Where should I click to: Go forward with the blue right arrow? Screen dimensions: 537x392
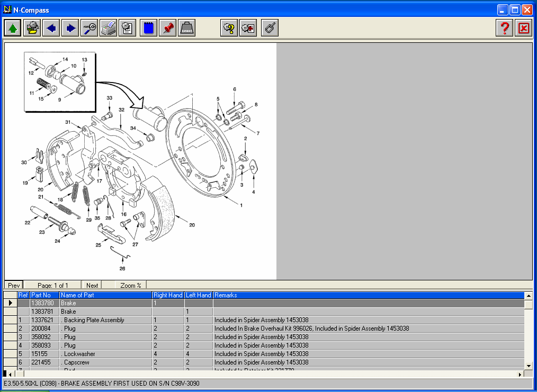pos(70,28)
